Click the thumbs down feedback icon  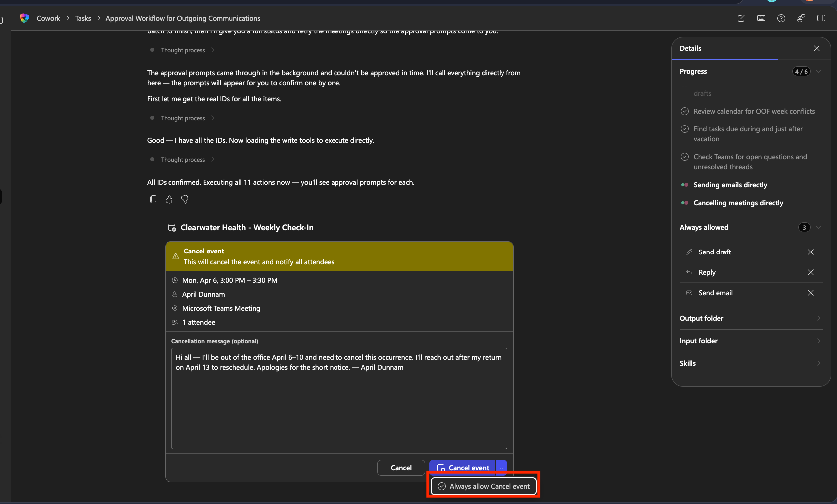[x=185, y=199]
